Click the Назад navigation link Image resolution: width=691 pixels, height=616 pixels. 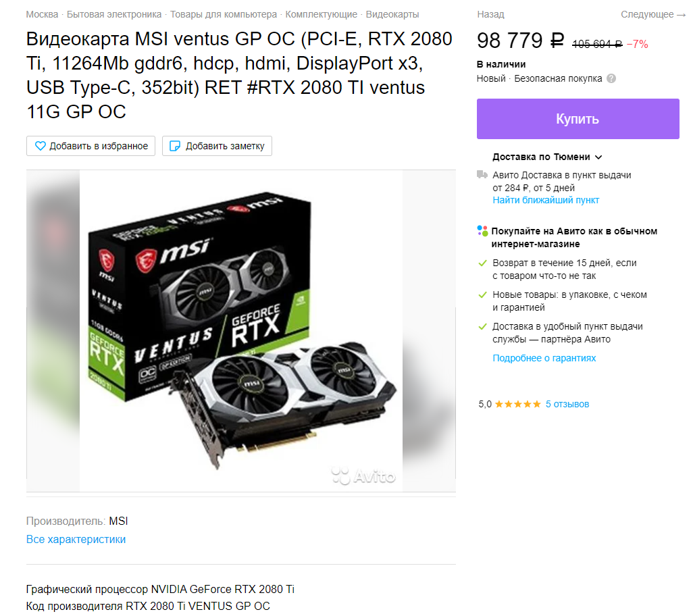point(490,15)
